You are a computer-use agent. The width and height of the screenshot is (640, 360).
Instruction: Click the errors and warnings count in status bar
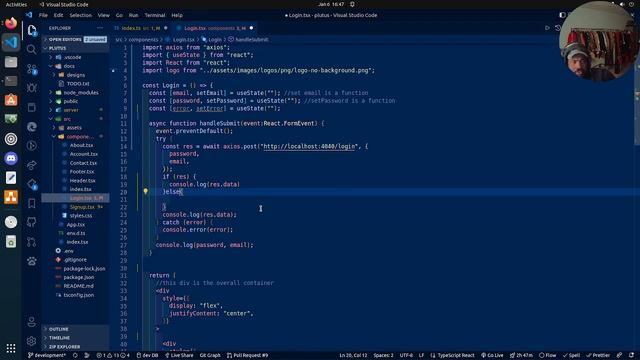(113, 356)
